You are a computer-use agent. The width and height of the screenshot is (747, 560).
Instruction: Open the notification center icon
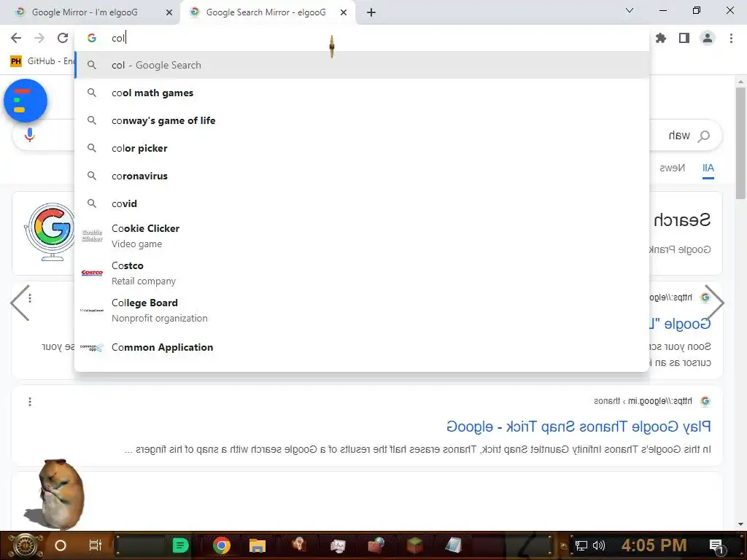716,546
